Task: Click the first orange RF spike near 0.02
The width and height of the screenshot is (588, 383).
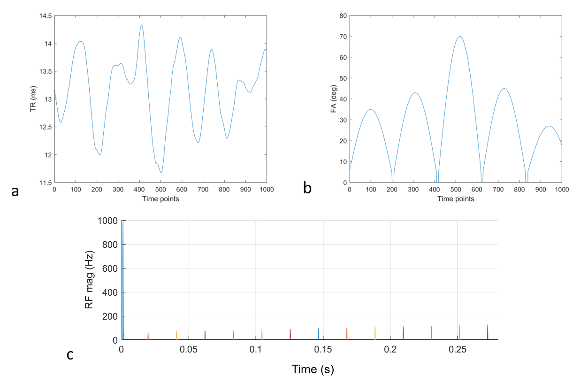Action: 148,335
